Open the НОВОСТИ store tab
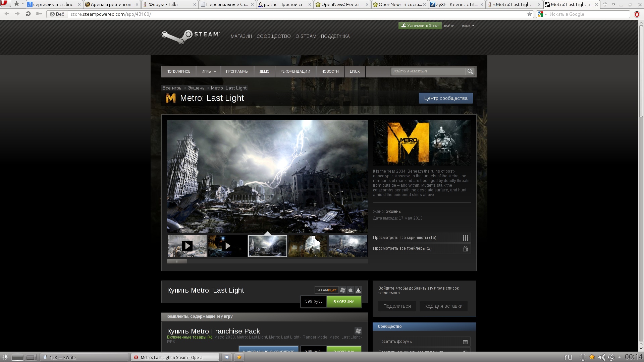 pyautogui.click(x=330, y=71)
